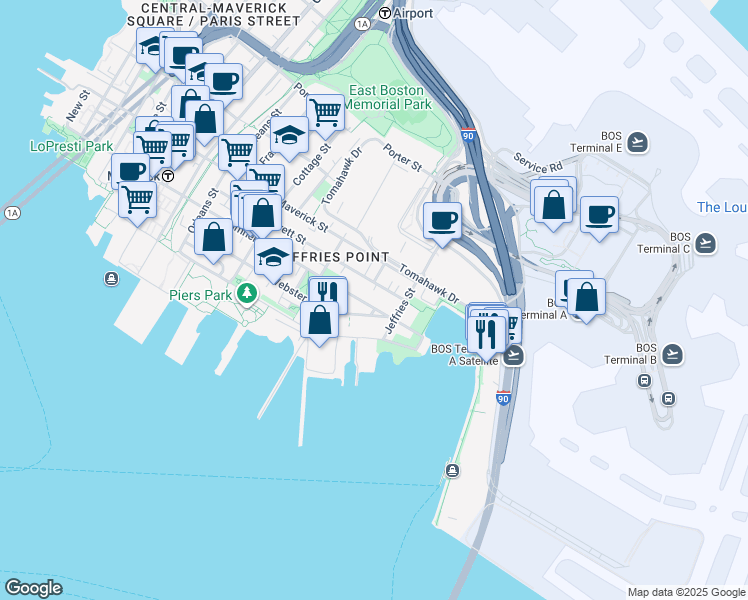
Task: Open the graduation cap marker above Jeffries Point label
Action: [273, 258]
